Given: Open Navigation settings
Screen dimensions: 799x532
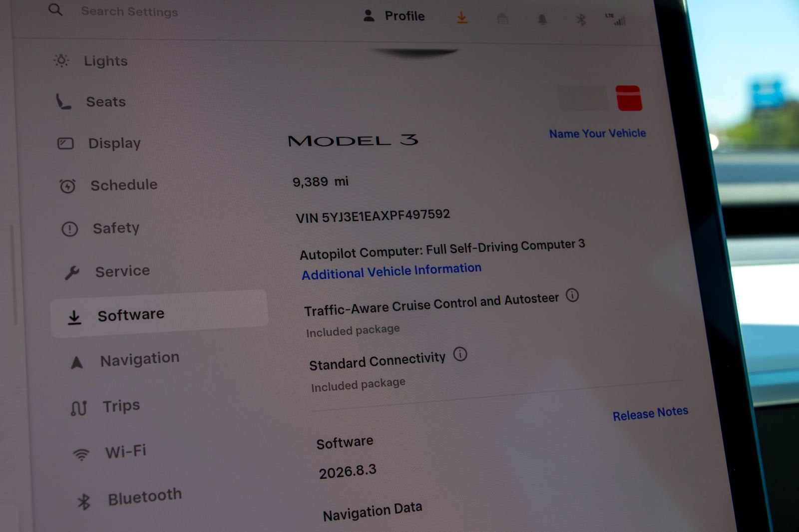Looking at the screenshot, I should coord(140,359).
